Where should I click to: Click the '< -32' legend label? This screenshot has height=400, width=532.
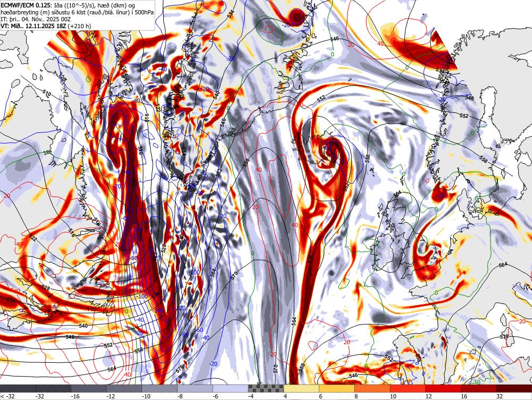tap(7, 396)
